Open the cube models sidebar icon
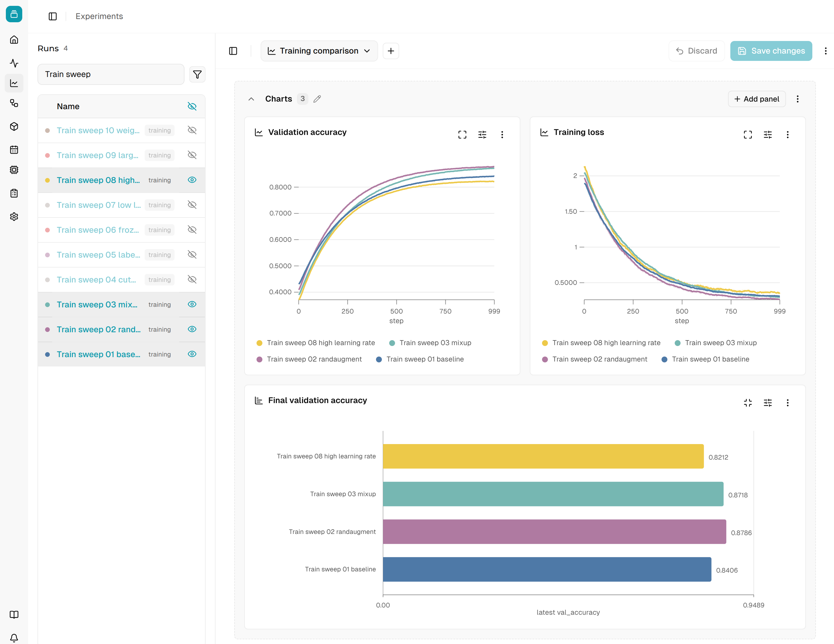The width and height of the screenshot is (834, 644). pos(14,126)
